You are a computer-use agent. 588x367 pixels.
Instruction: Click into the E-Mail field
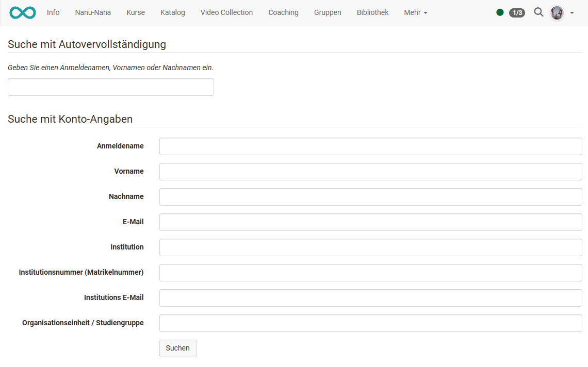pos(370,222)
